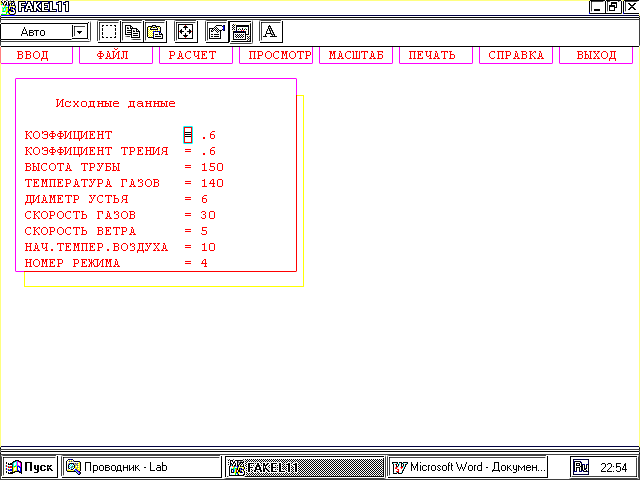The width and height of the screenshot is (640, 480).
Task: Click the FAKEL11 taskbar button
Action: click(305, 467)
